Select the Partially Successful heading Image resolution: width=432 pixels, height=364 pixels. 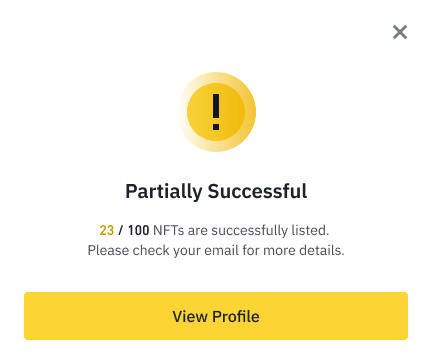tap(216, 192)
